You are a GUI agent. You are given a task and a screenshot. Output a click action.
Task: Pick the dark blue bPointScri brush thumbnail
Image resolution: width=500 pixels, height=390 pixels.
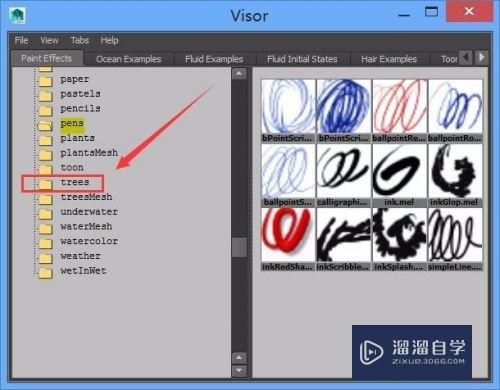(344, 106)
